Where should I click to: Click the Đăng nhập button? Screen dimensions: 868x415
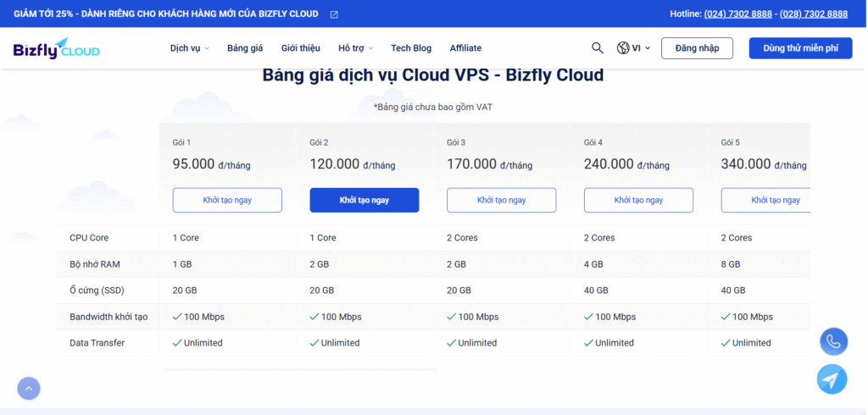(696, 48)
